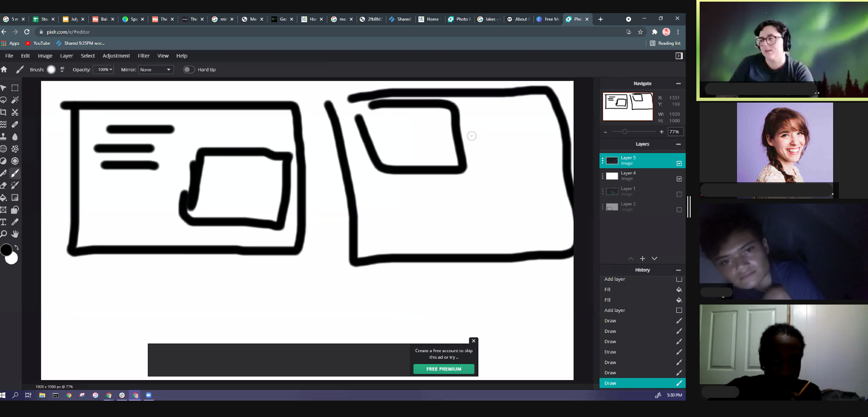This screenshot has height=417, width=868.
Task: Open the Filter menu
Action: (143, 56)
